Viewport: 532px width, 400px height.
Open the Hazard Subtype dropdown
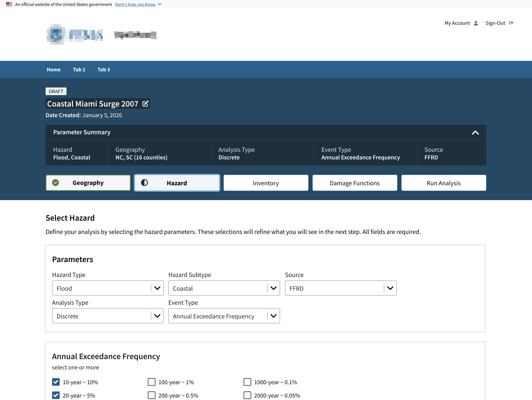(x=224, y=288)
